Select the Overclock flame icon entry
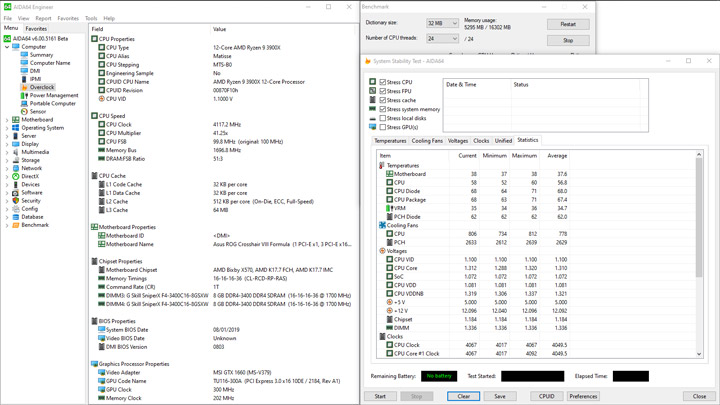Screen dimensions: 720x405 coord(24,87)
